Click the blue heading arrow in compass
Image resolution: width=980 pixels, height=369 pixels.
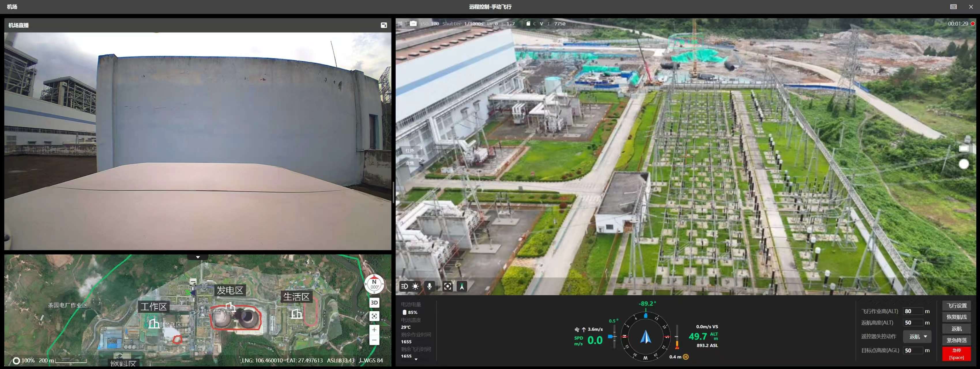(646, 337)
